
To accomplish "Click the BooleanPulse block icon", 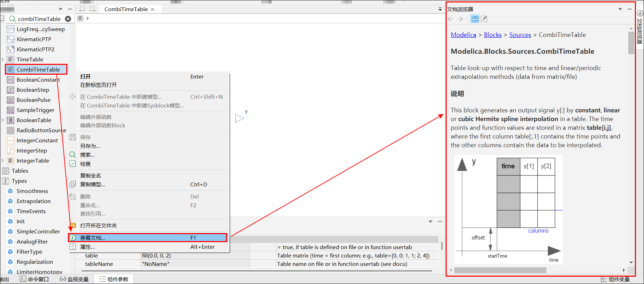I will click(x=11, y=100).
